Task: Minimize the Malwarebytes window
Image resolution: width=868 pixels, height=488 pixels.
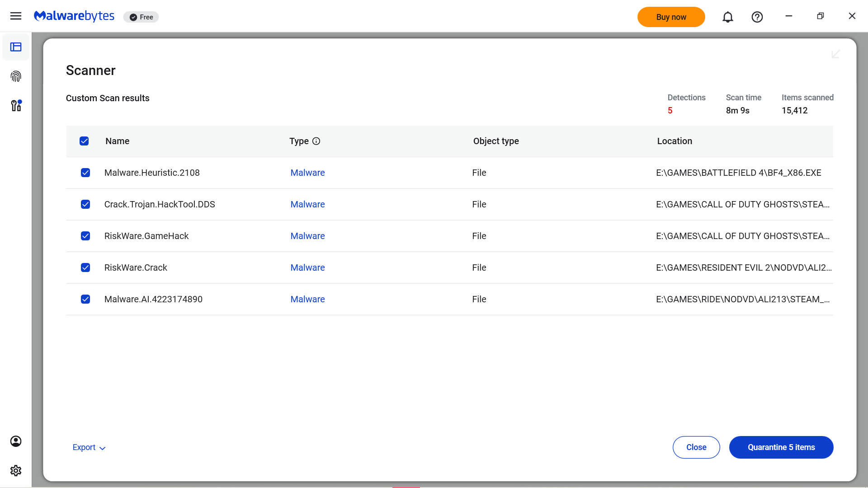Action: (789, 16)
